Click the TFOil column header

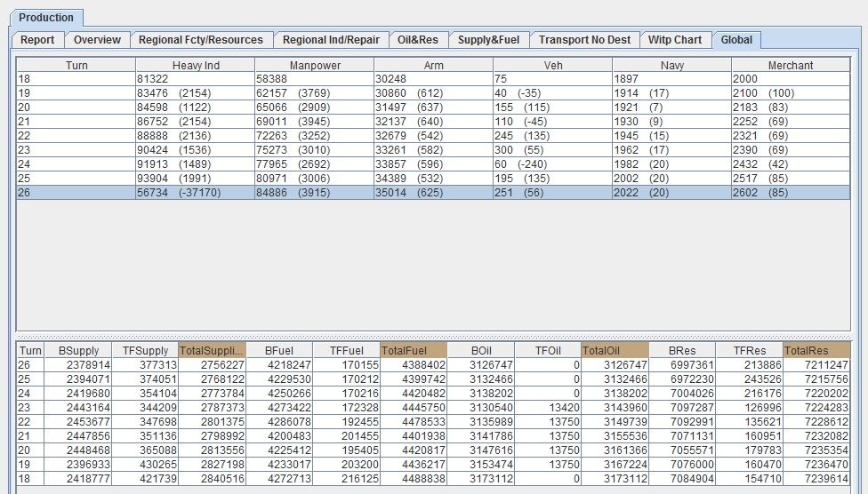(548, 350)
